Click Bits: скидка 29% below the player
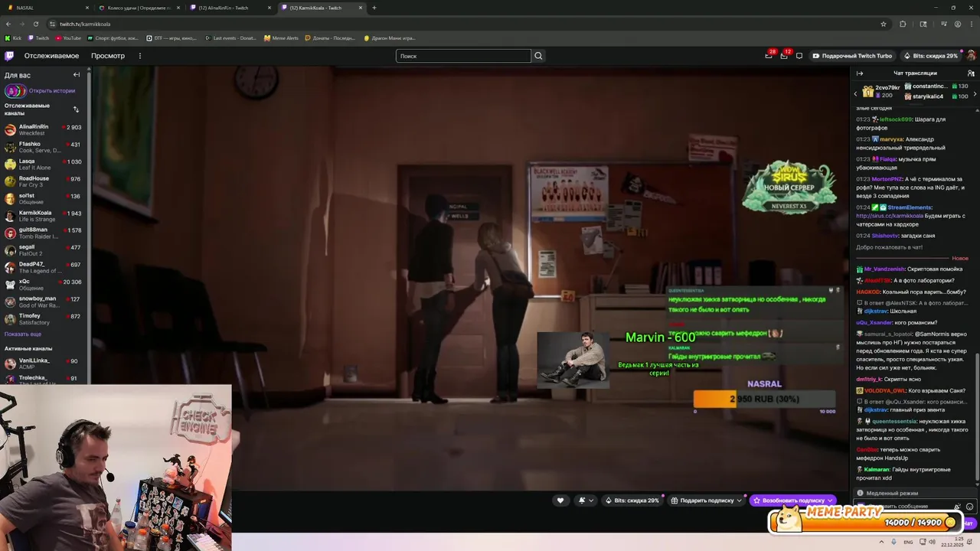Image resolution: width=980 pixels, height=551 pixels. click(632, 500)
